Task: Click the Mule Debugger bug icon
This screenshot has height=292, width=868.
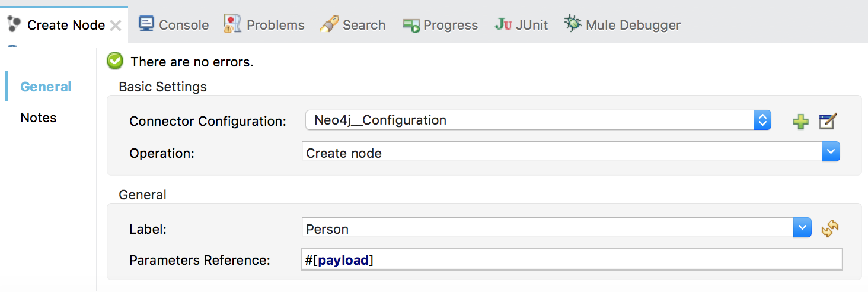Action: [x=573, y=24]
